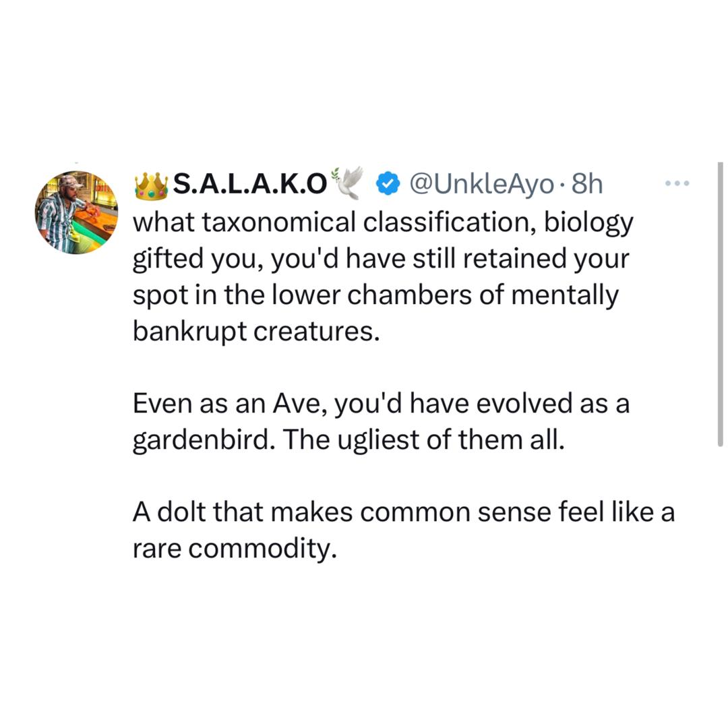Viewport: 728px width, 728px height.
Task: Click the timestamp to view tweet details
Action: [x=586, y=182]
